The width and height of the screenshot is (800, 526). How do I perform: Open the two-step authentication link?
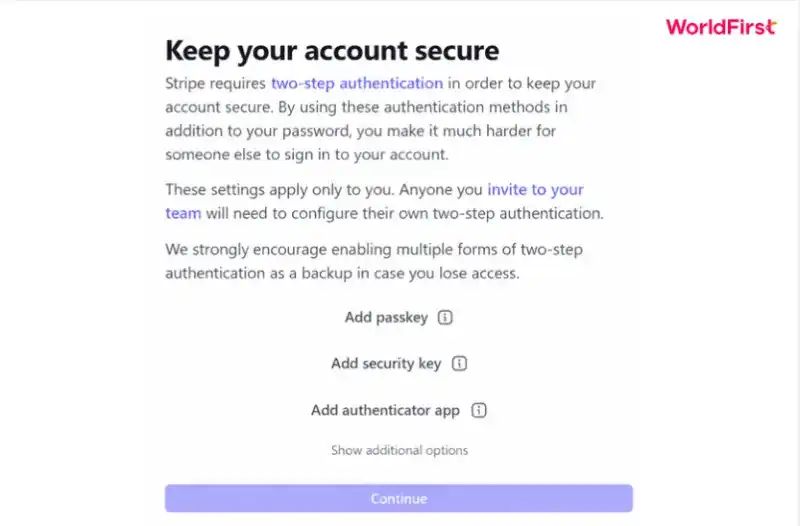357,83
